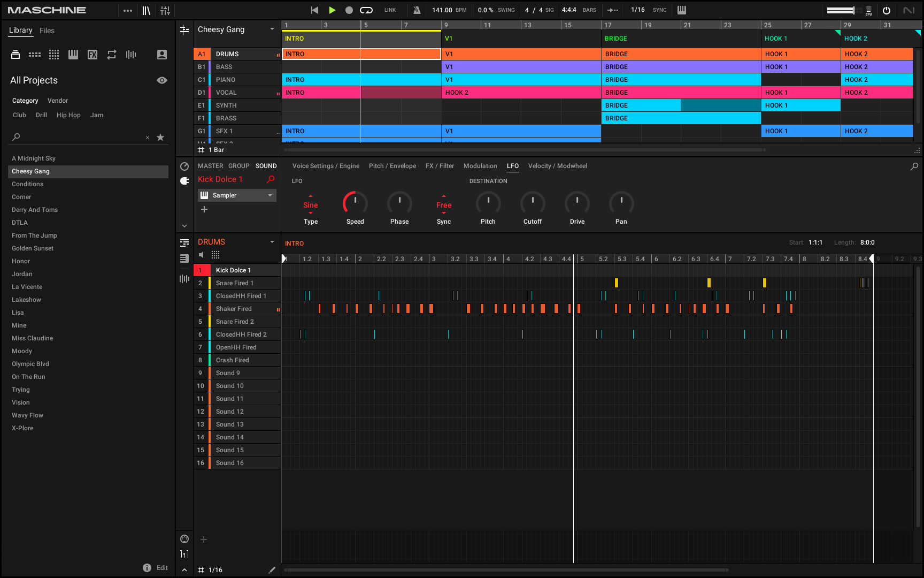Image resolution: width=924 pixels, height=578 pixels.
Task: Select the Projects filter icon in Library browser
Action: (15, 54)
